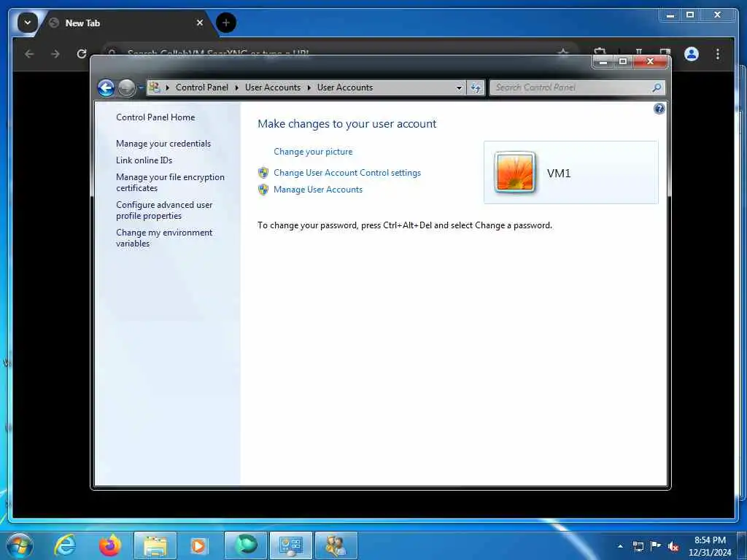The image size is (747, 560).
Task: Click Manage User Accounts link
Action: pyautogui.click(x=318, y=190)
